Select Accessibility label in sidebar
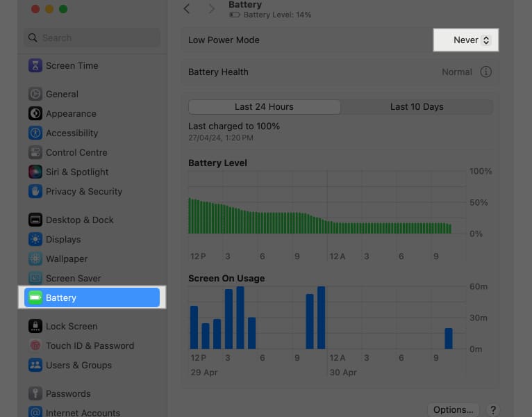This screenshot has height=417, width=532. 72,133
